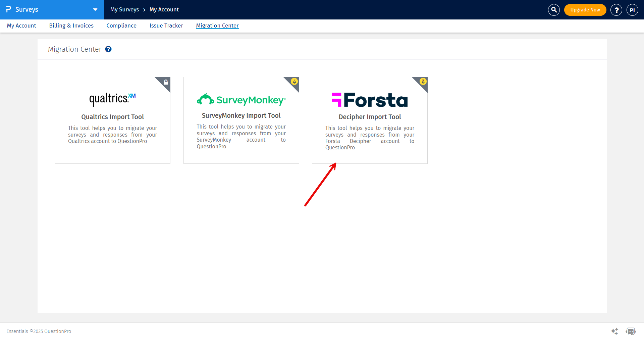644x340 pixels.
Task: Click the QuestionPro logo icon
Action: [9, 9]
